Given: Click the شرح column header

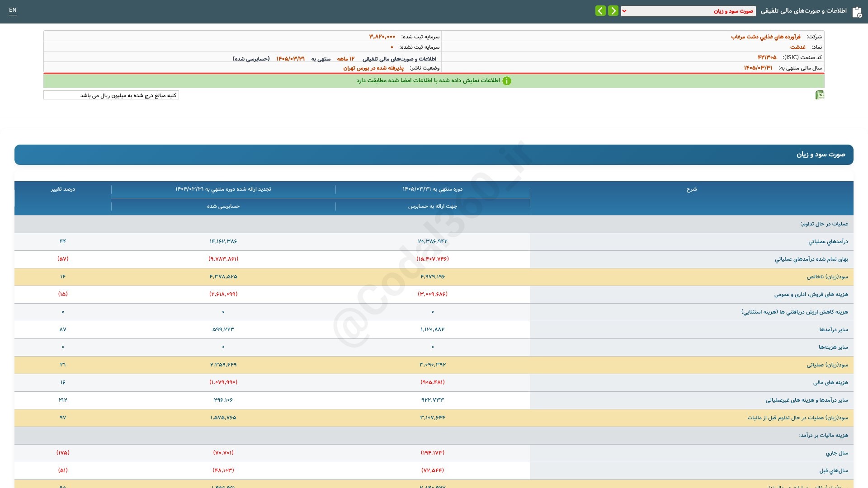Looking at the screenshot, I should tap(691, 189).
